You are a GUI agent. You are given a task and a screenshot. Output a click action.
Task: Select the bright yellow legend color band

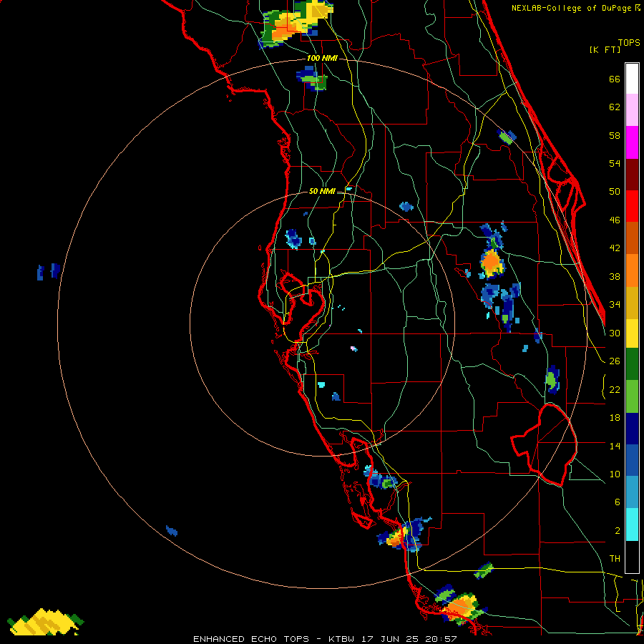pos(632,333)
